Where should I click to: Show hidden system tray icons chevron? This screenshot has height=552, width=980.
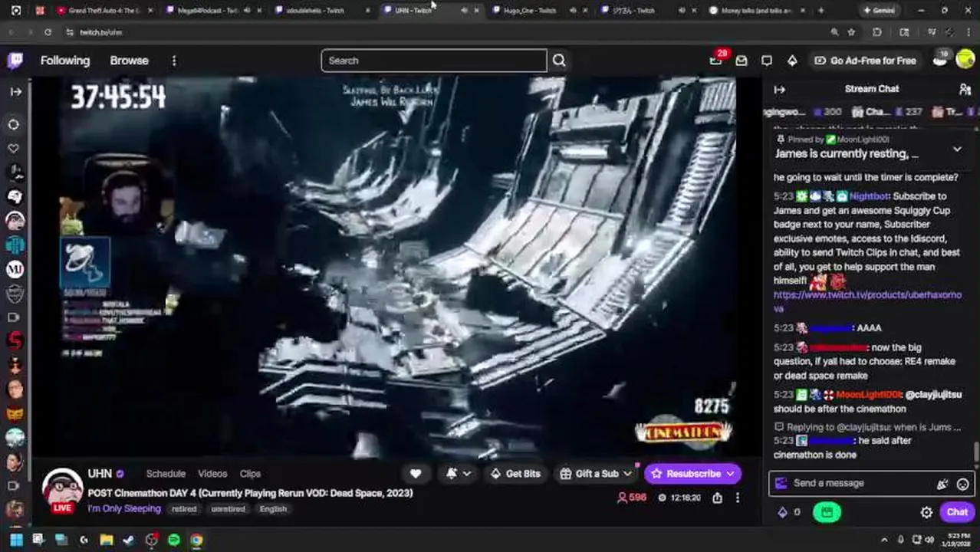[x=884, y=540]
